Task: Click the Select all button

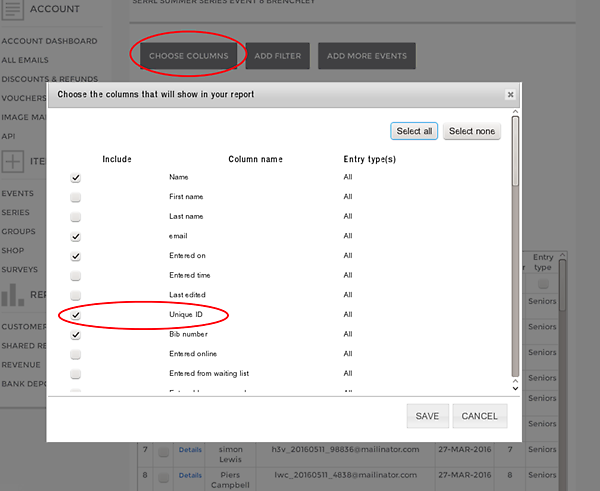Action: click(414, 131)
